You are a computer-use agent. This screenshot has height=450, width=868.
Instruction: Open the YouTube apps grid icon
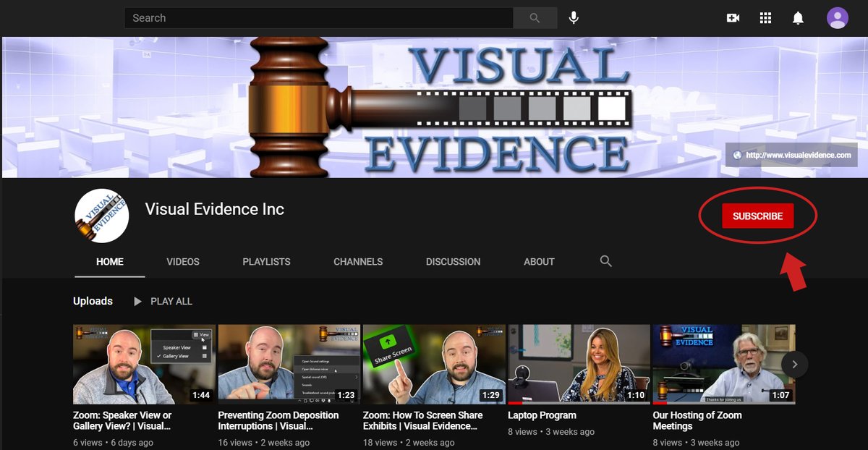point(765,18)
